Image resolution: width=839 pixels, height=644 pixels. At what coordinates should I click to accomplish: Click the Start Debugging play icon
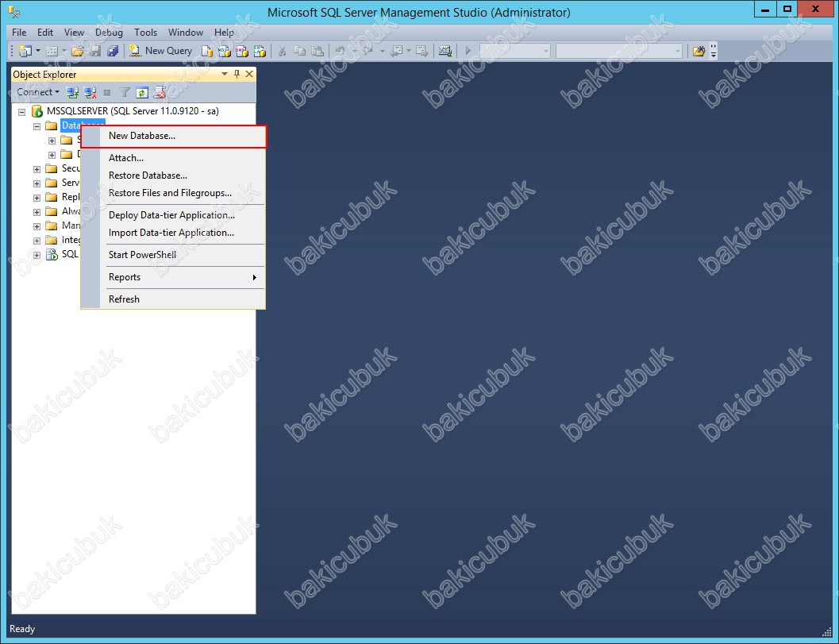(x=468, y=51)
